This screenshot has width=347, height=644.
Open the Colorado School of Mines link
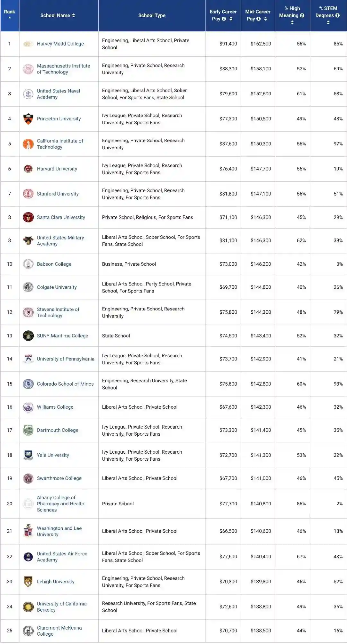pos(65,384)
